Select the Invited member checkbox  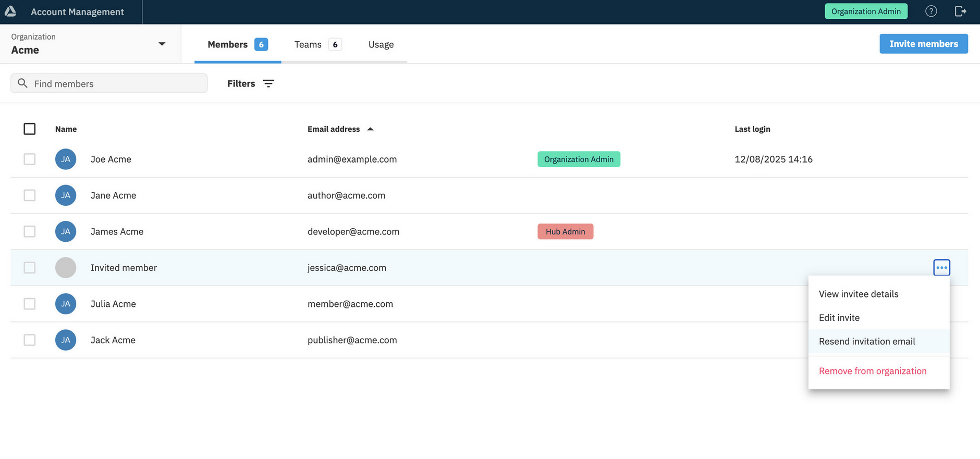pos(30,268)
